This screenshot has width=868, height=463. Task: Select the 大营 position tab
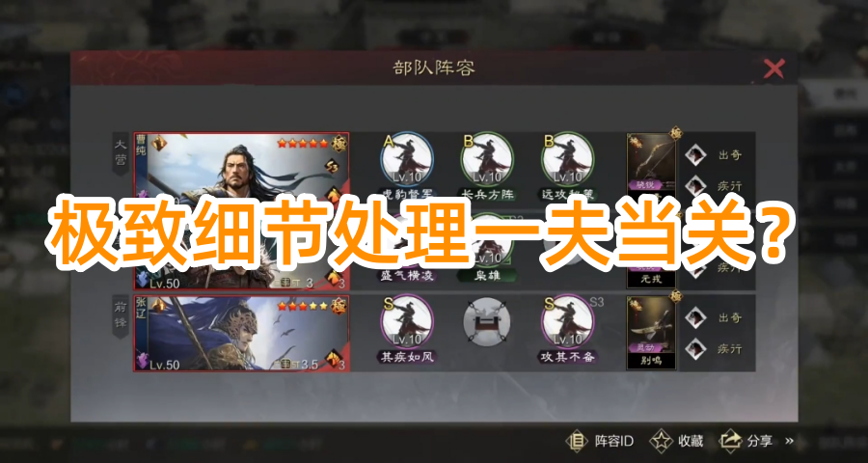121,153
